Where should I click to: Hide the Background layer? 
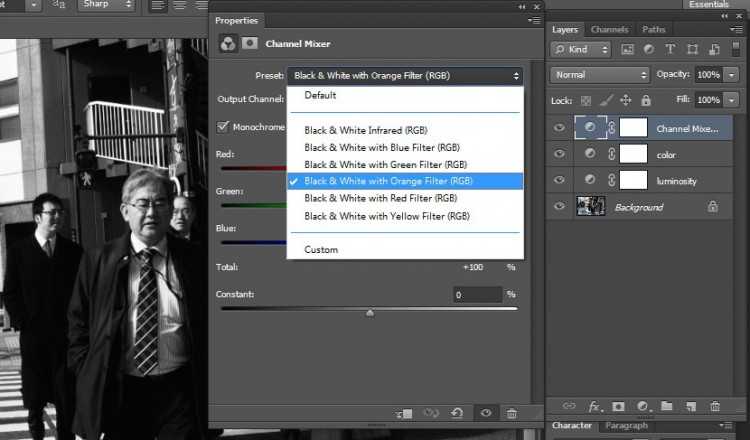560,207
